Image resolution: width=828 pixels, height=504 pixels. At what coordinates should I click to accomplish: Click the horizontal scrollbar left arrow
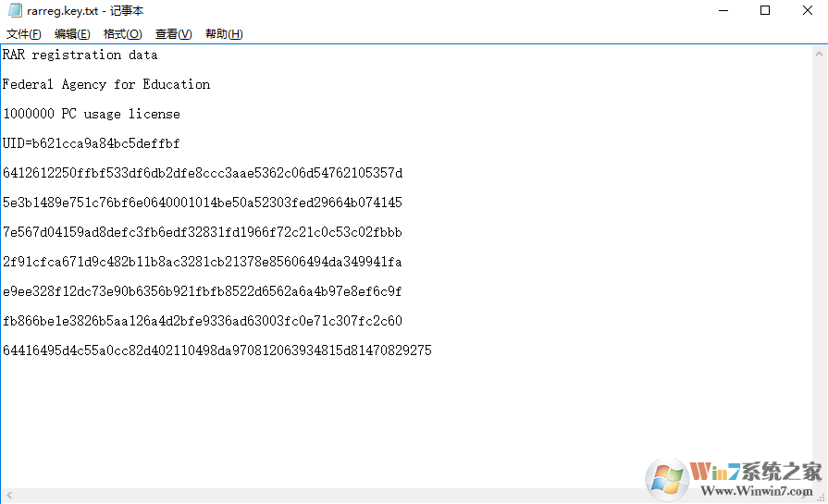coord(9,495)
